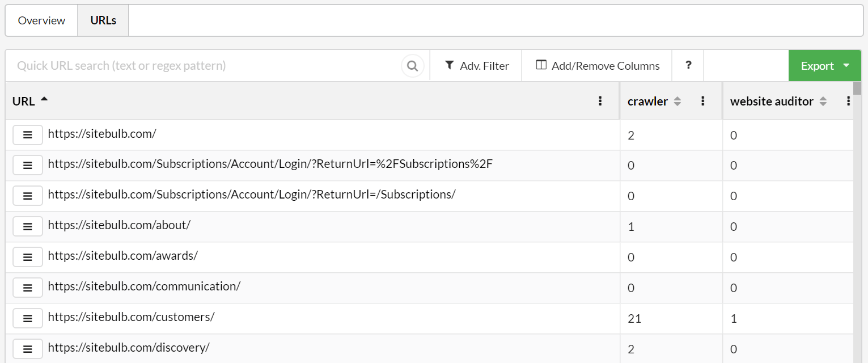Sort the table by URL column
The image size is (868, 363).
[x=30, y=101]
